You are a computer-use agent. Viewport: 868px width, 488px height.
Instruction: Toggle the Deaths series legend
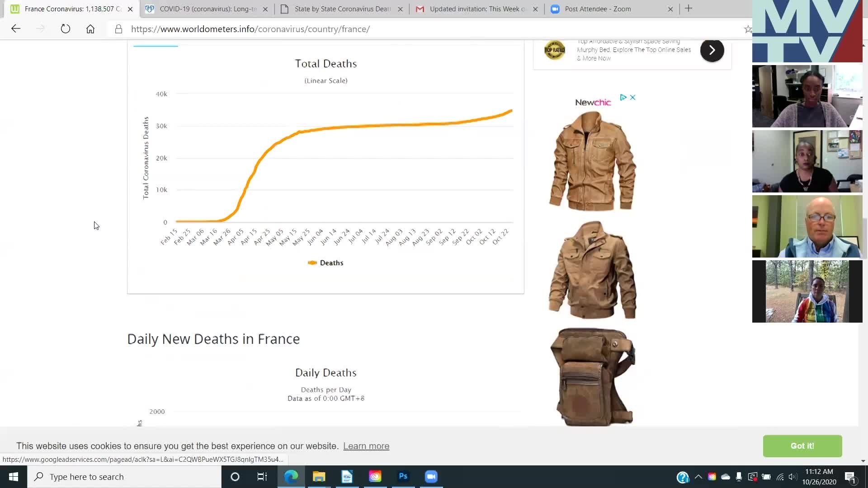pyautogui.click(x=325, y=263)
